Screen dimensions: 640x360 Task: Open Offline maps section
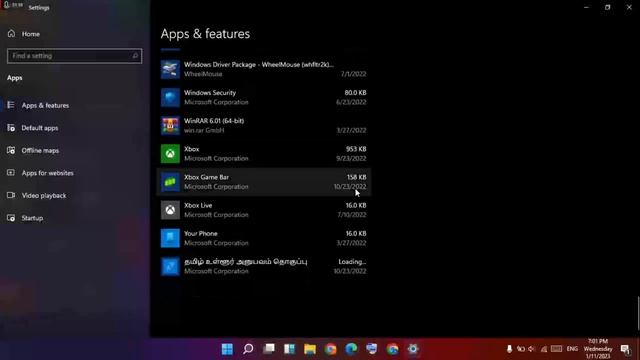[x=40, y=150]
